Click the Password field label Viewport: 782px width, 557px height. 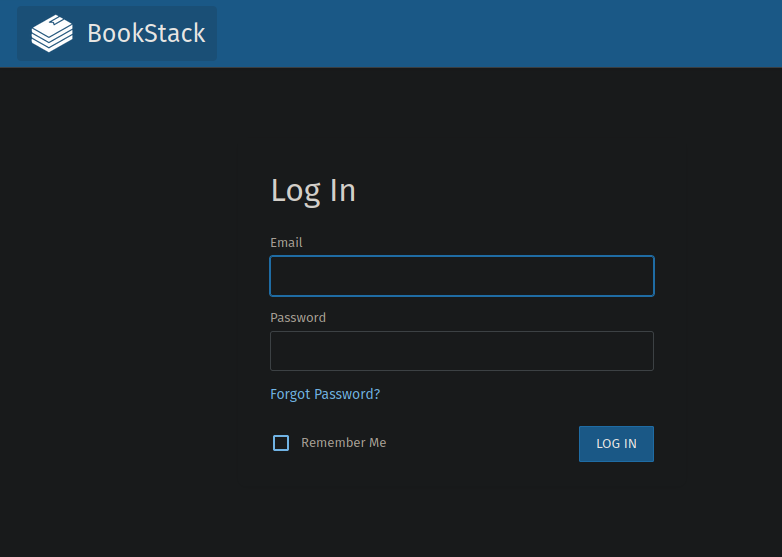click(x=298, y=318)
